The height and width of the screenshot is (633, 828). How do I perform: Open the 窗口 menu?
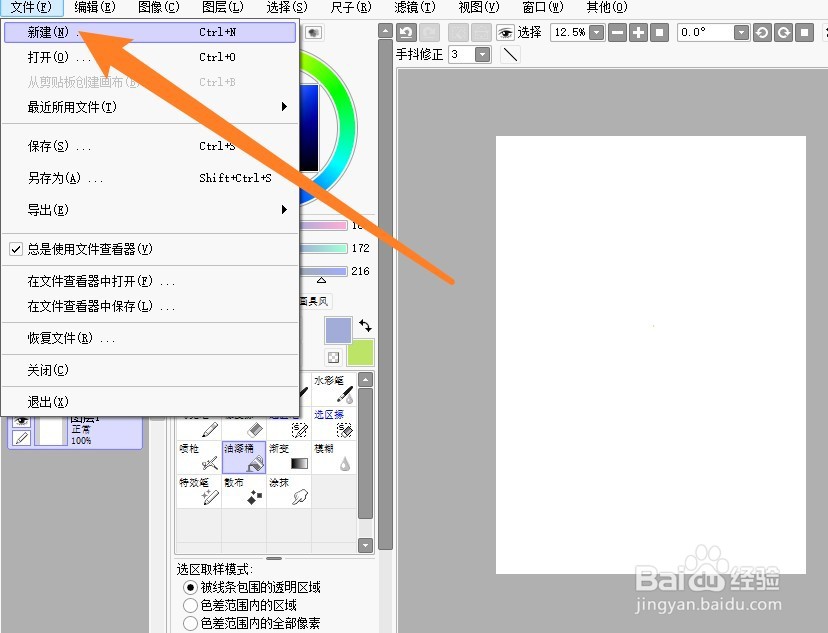(x=543, y=7)
